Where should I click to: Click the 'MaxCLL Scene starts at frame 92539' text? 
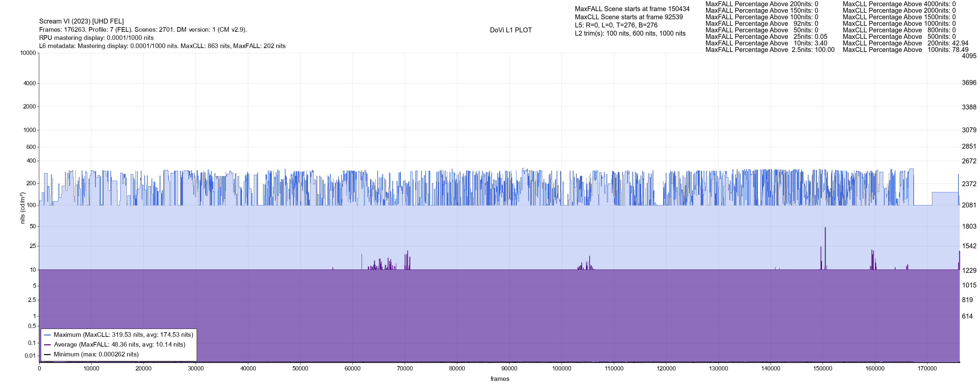click(629, 17)
